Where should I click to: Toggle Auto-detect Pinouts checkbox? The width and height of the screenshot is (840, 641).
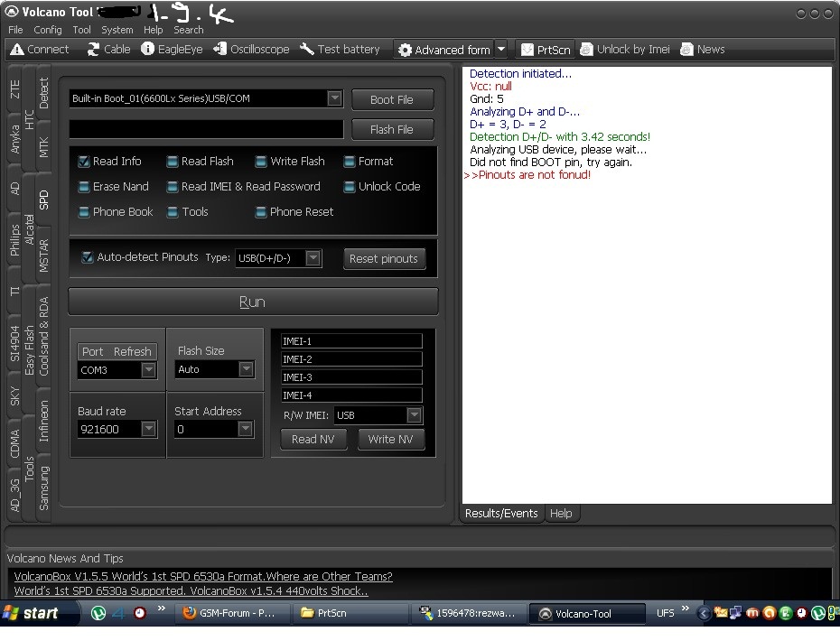87,257
